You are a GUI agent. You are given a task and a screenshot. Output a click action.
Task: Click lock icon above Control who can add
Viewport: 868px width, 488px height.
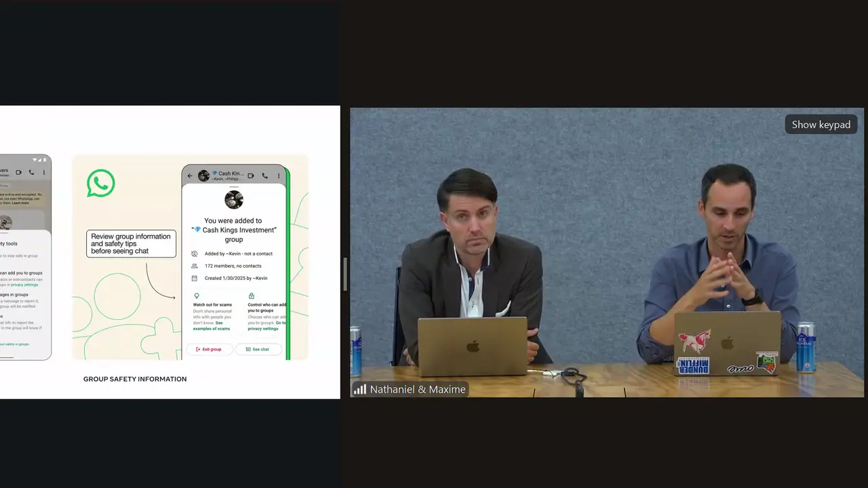point(251,296)
